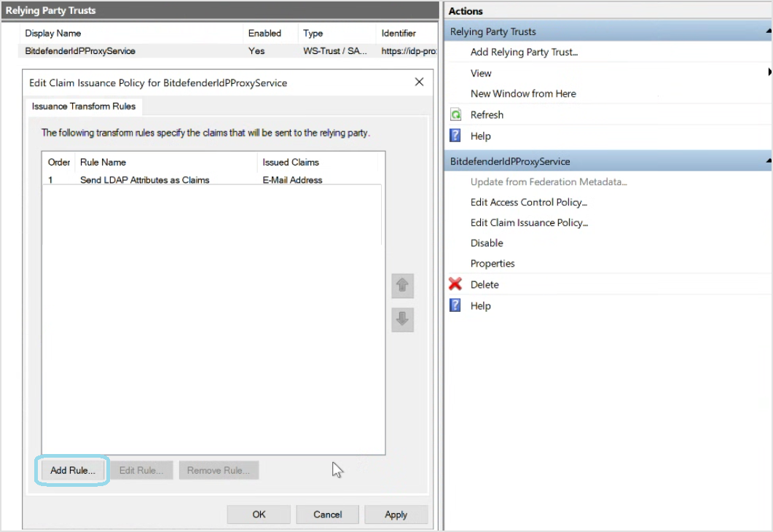Click the Yes enabled cell
773x532 pixels.
coord(256,51)
